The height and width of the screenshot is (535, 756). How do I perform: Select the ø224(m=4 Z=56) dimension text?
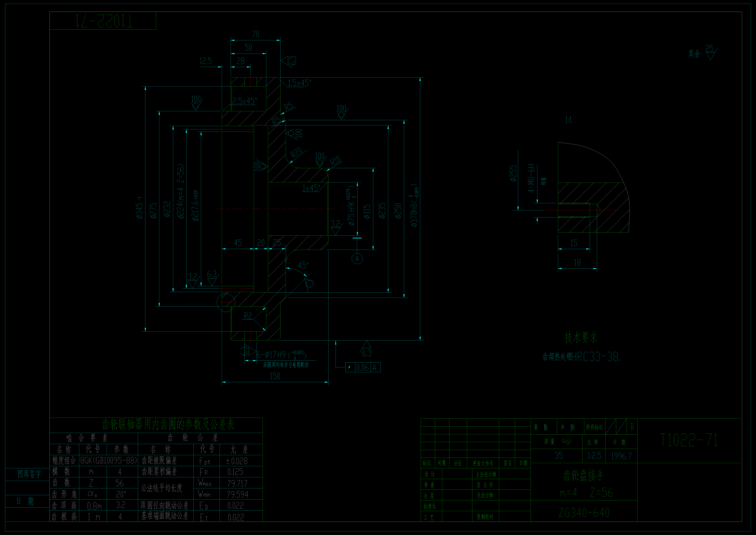point(180,192)
